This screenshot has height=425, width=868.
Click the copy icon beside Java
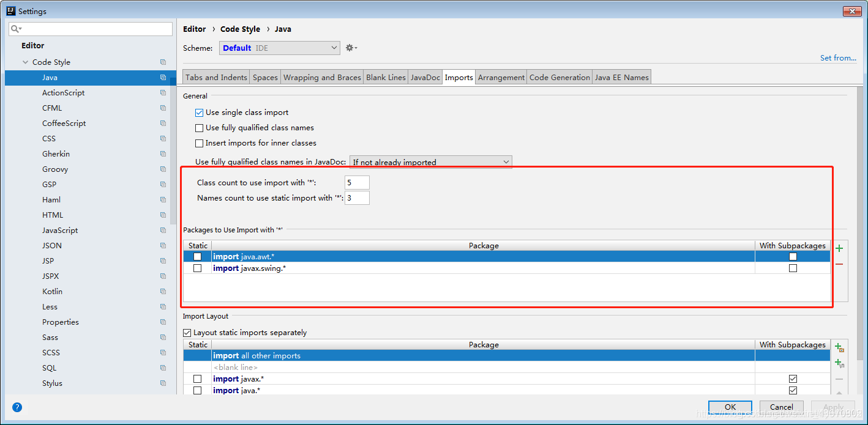pyautogui.click(x=163, y=78)
